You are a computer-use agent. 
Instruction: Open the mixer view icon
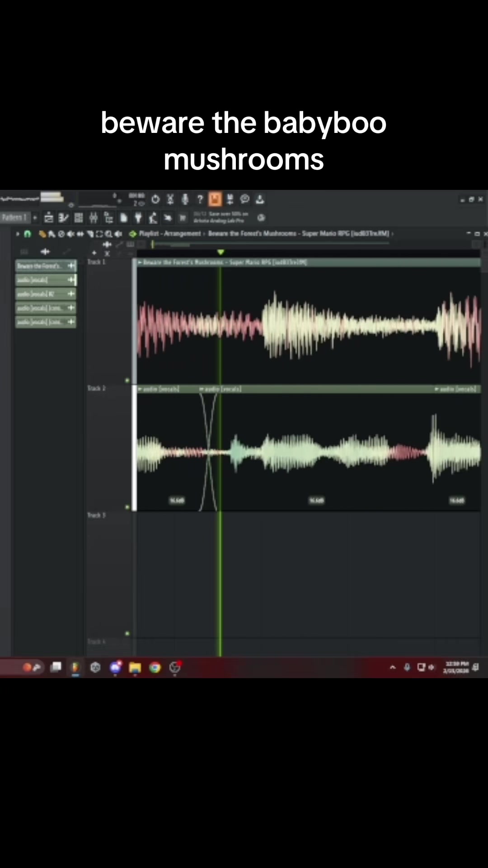pyautogui.click(x=94, y=218)
